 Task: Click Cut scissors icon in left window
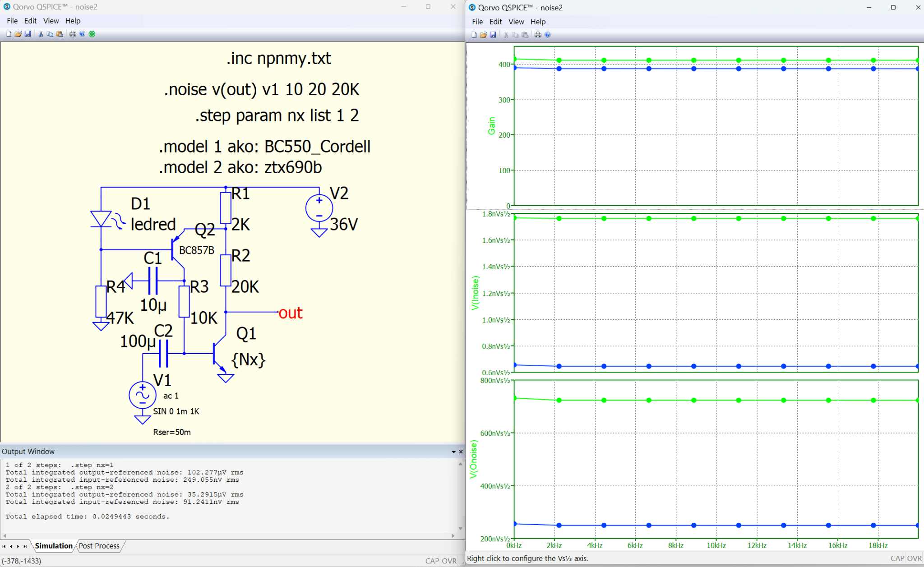coord(41,34)
